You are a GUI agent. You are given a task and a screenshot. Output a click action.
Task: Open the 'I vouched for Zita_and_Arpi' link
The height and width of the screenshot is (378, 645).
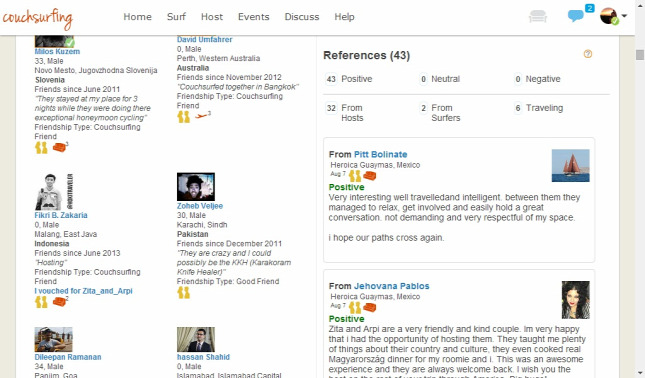84,291
